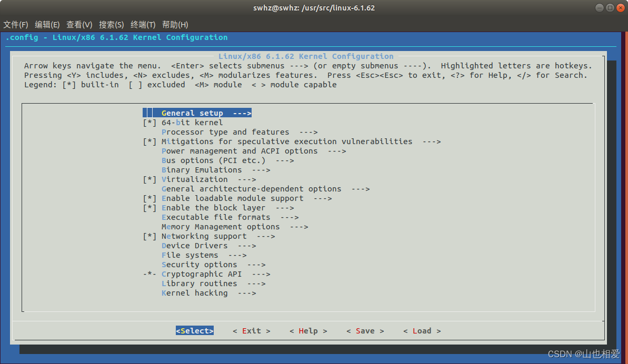
Task: Select the Security options entry
Action: coord(214,265)
